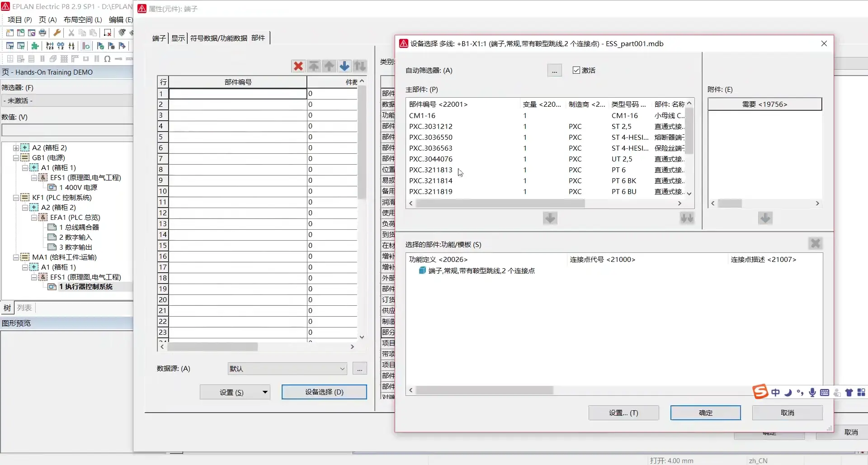Click the red X delete-row icon in the parts table toolbar
This screenshot has height=465, width=868.
(x=298, y=66)
